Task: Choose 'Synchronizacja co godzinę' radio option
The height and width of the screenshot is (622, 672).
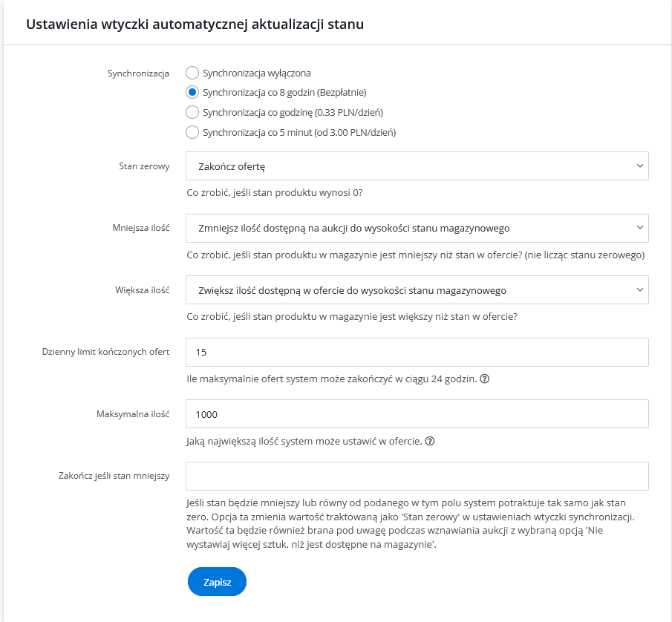Action: (192, 112)
